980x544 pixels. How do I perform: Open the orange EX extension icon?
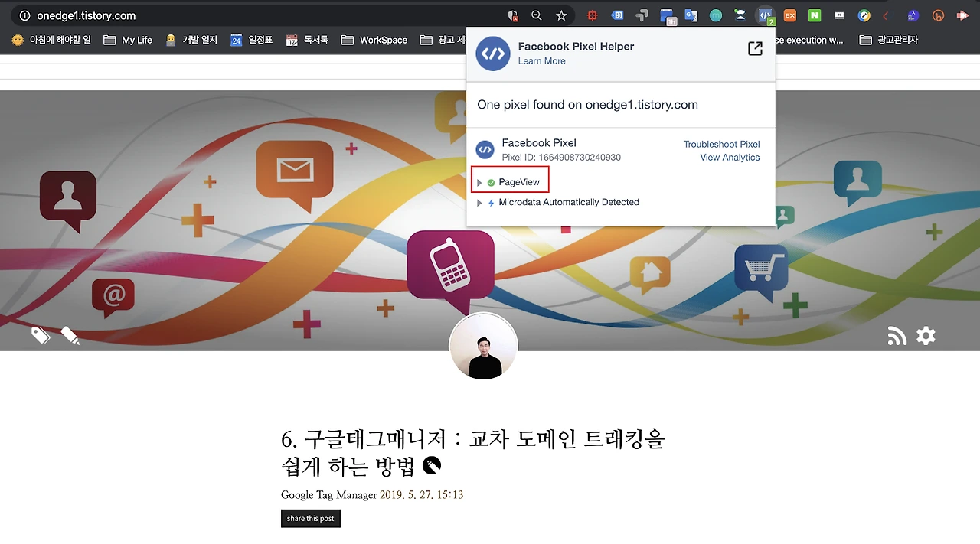coord(790,15)
